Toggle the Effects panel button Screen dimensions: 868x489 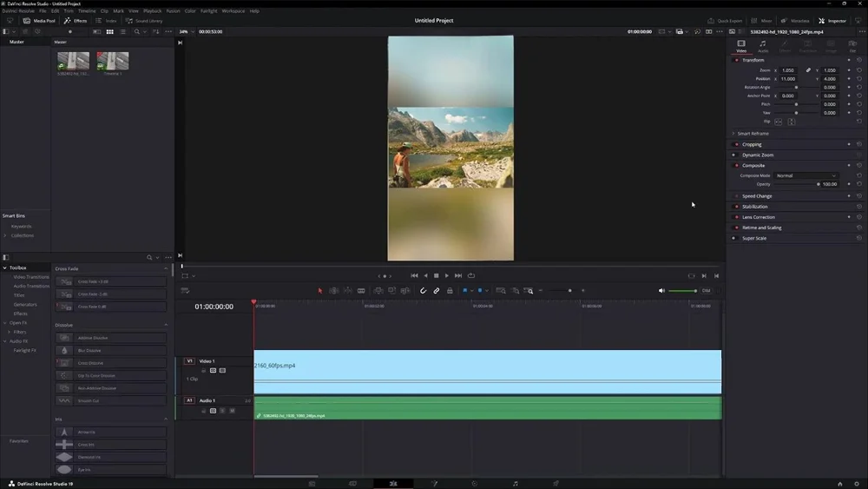[x=76, y=21]
